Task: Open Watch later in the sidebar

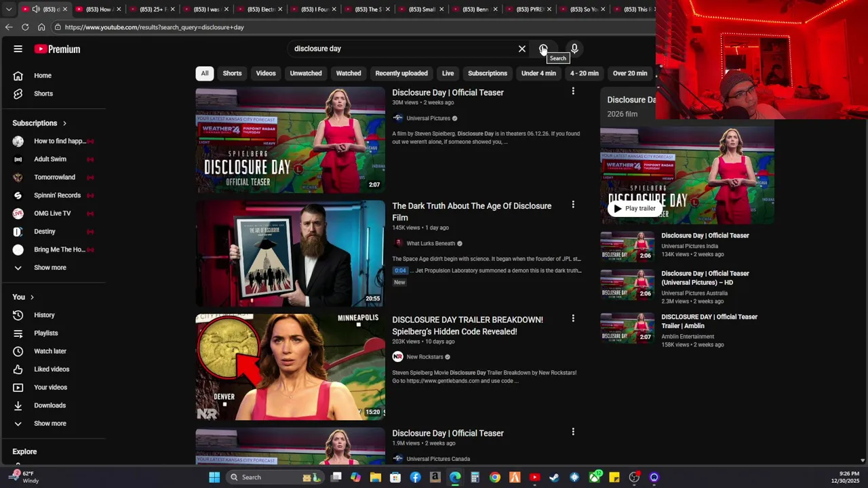Action: click(53, 351)
